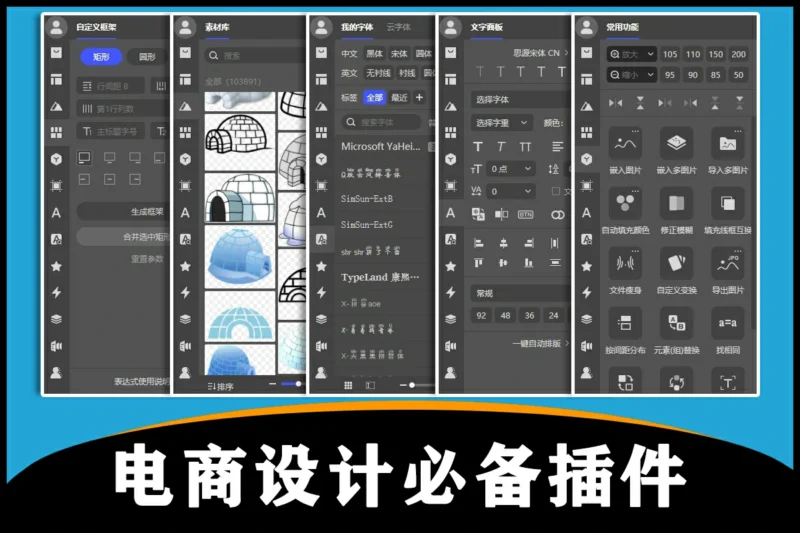Click the 生成框架 button
Screen dimensions: 800x533
[x=124, y=211]
